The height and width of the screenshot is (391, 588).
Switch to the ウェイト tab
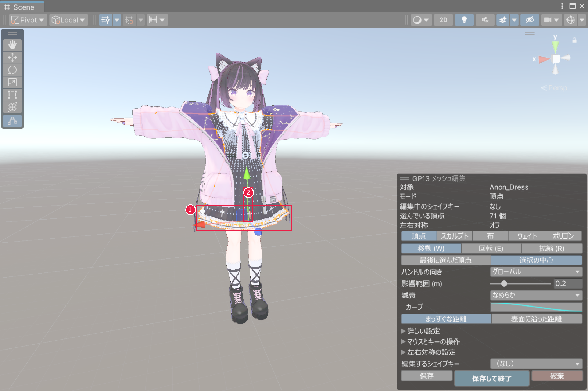pyautogui.click(x=527, y=236)
